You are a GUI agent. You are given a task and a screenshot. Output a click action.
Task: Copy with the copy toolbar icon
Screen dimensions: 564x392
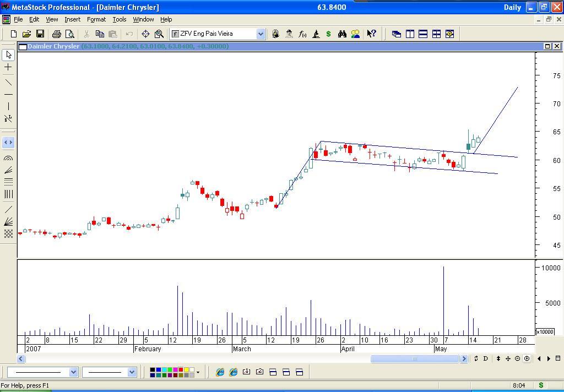[100, 34]
